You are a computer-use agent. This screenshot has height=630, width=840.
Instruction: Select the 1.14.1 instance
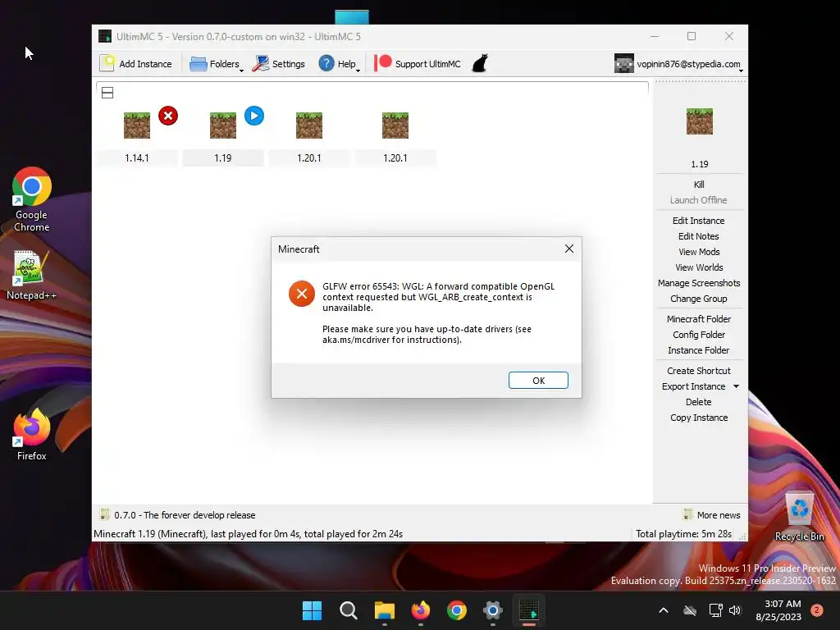pos(137,137)
